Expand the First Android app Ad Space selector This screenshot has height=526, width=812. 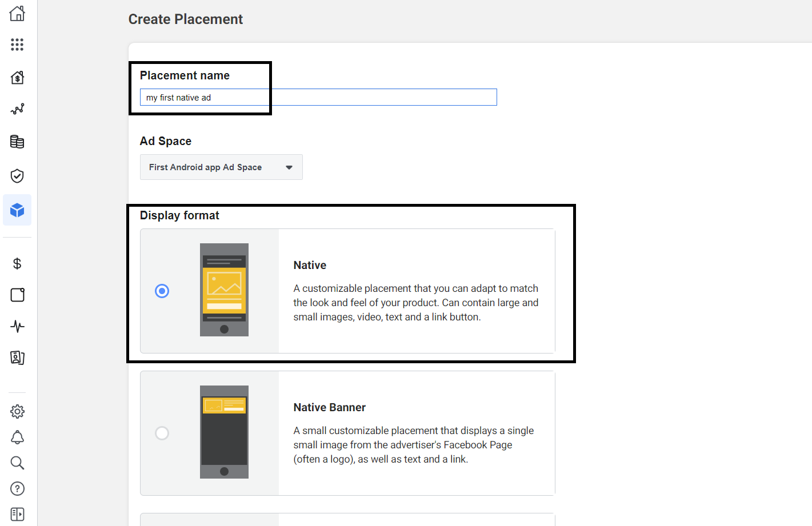(x=289, y=167)
